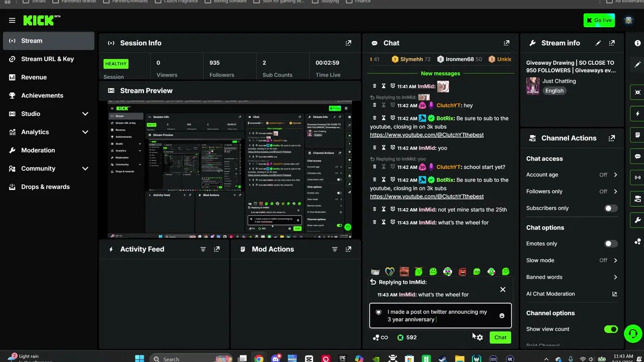The width and height of the screenshot is (644, 362).
Task: Click the Kick logo
Action: (42, 20)
